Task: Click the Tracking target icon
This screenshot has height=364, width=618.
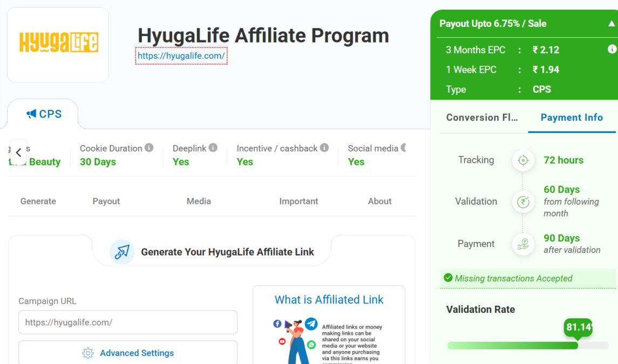Action: tap(522, 160)
